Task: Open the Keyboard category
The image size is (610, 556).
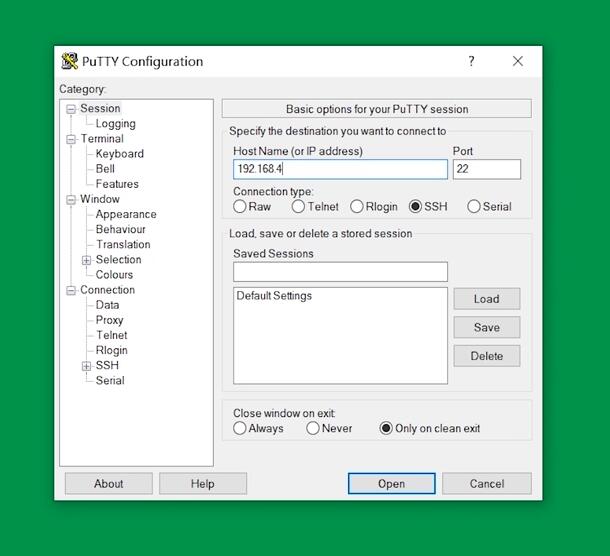Action: [x=120, y=154]
